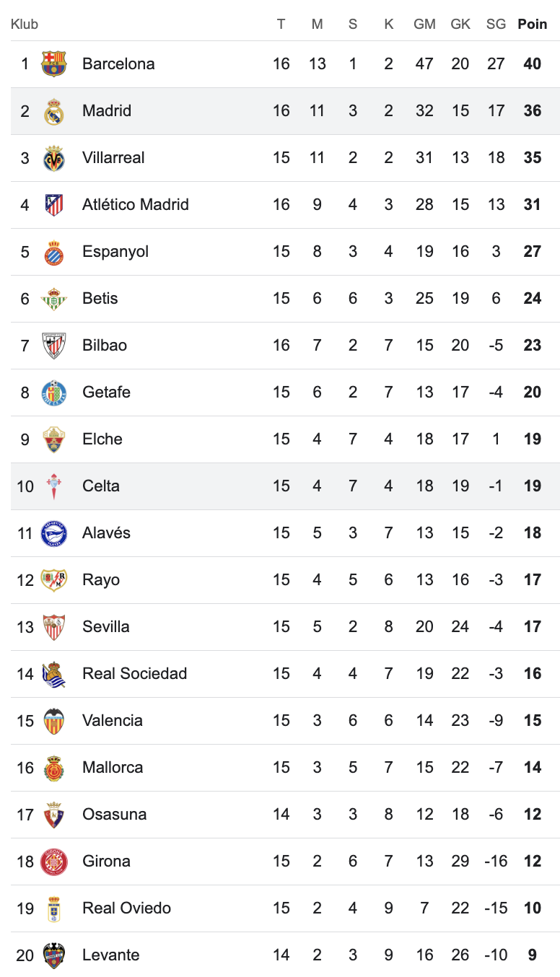Click the Real Madrid crest icon

coord(54,111)
